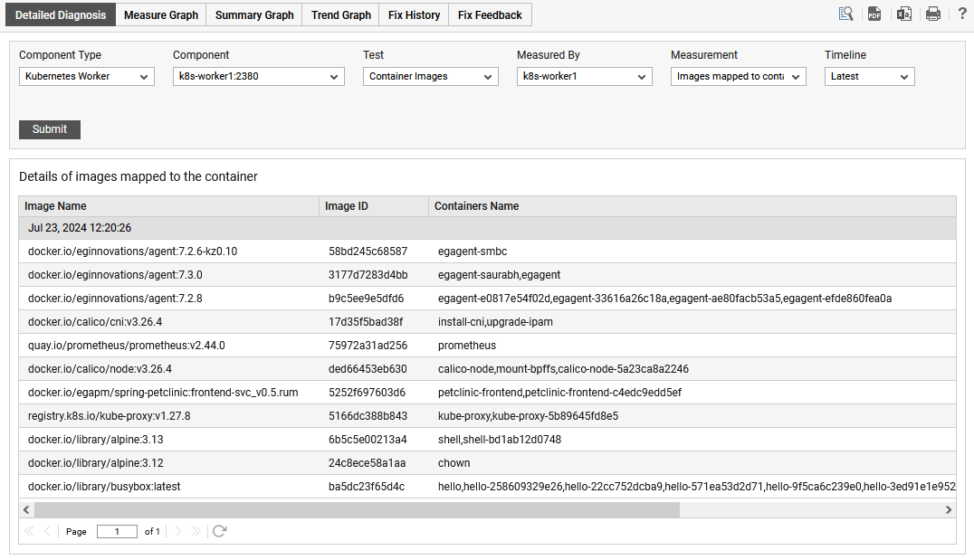Screen dimensions: 974x560
Task: Select docker.io/library/busybox:latest cell
Action: pos(104,488)
